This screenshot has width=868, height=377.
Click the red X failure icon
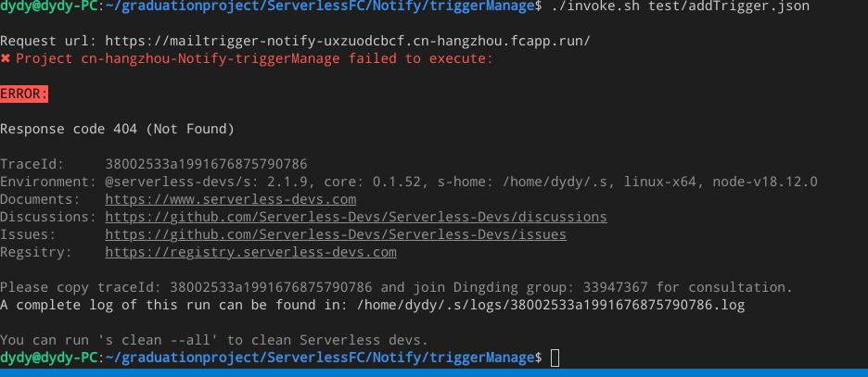[5, 58]
